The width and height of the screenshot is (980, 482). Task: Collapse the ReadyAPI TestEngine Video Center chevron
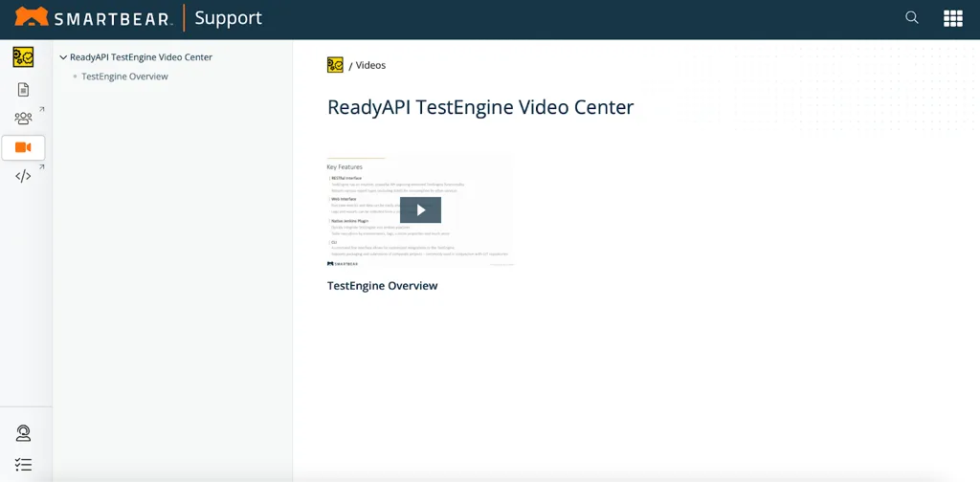pyautogui.click(x=63, y=57)
